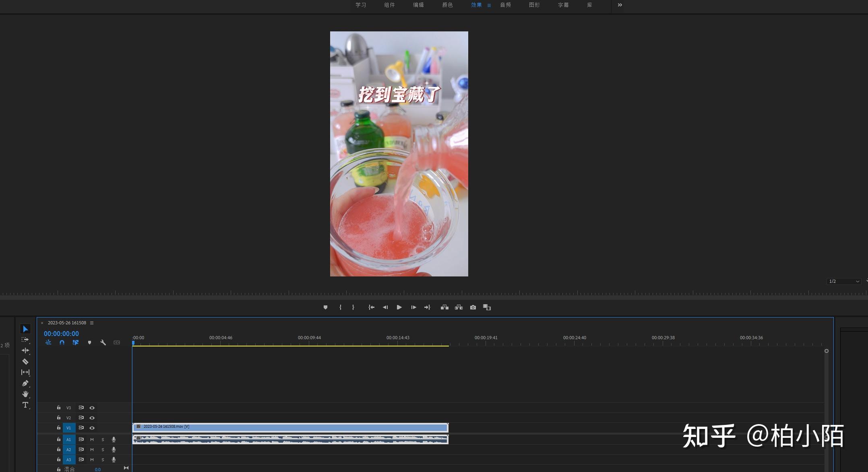Click the Mark In button
The image size is (868, 472).
(340, 307)
